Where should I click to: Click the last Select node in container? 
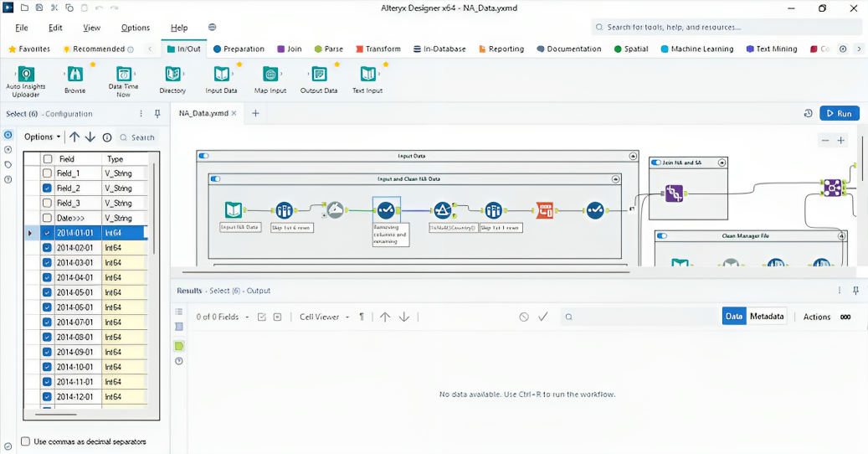(x=595, y=210)
